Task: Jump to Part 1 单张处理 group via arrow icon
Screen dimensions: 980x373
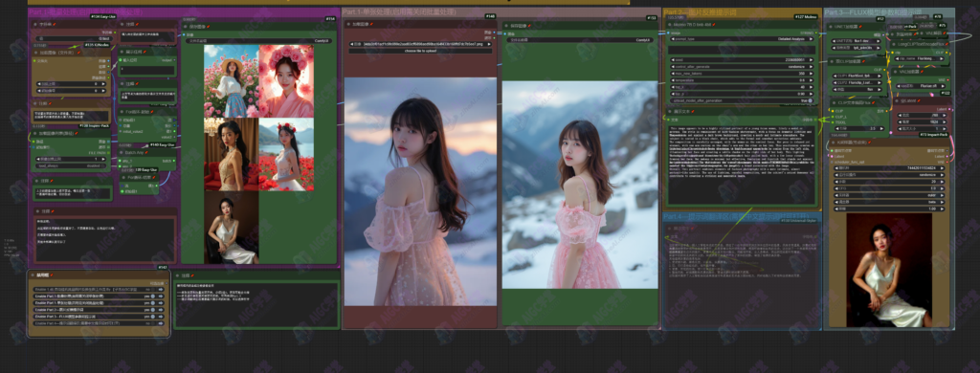Action: [161, 303]
